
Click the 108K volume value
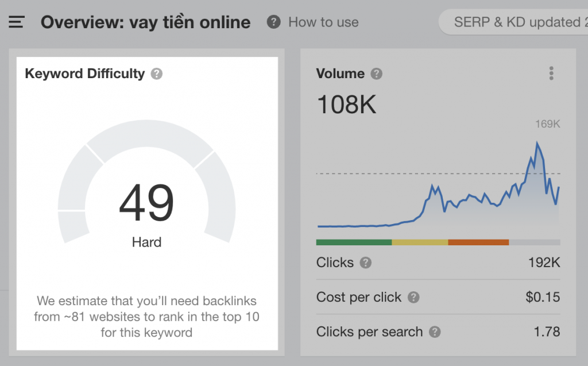[x=346, y=105]
